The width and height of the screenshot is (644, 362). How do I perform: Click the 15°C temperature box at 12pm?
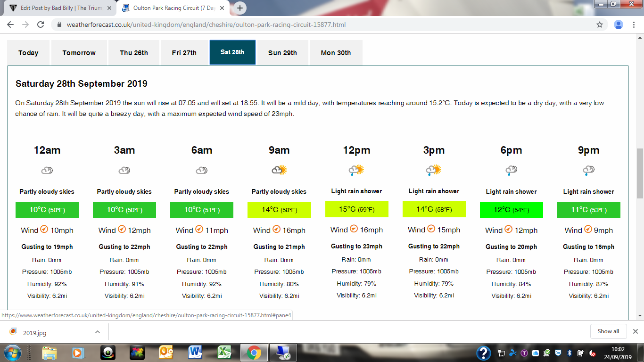(356, 209)
